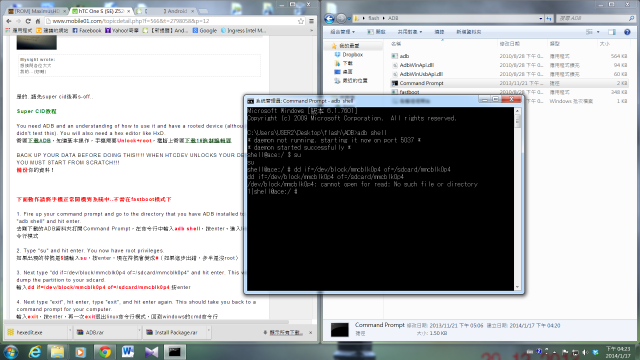Open the Ingress Intel Map bookmark

pyautogui.click(x=243, y=31)
